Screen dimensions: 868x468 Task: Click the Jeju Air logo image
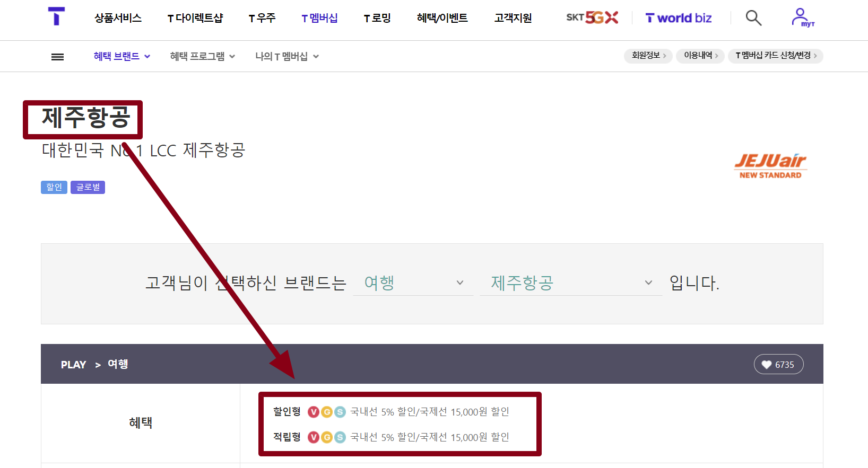pyautogui.click(x=770, y=166)
